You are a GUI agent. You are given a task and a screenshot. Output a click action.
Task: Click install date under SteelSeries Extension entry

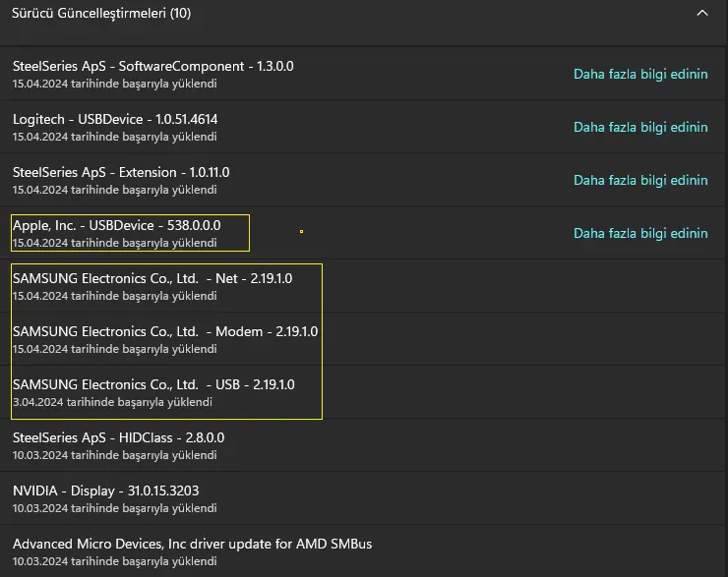pos(115,190)
